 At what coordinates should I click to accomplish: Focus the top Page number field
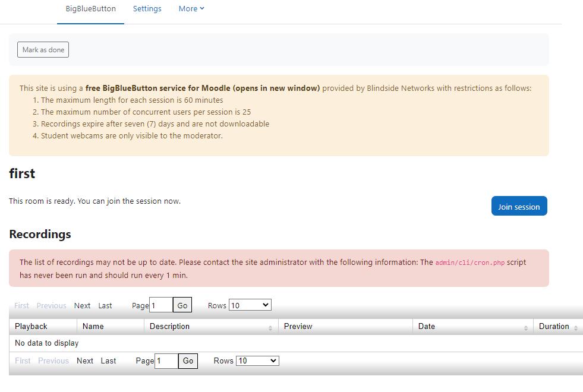[x=161, y=305]
